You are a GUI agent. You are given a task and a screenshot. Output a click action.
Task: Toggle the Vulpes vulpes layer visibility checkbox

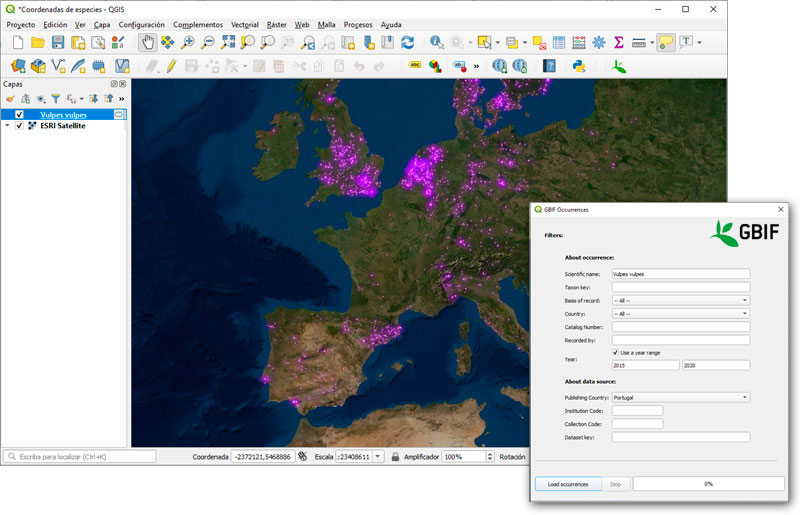click(x=19, y=114)
